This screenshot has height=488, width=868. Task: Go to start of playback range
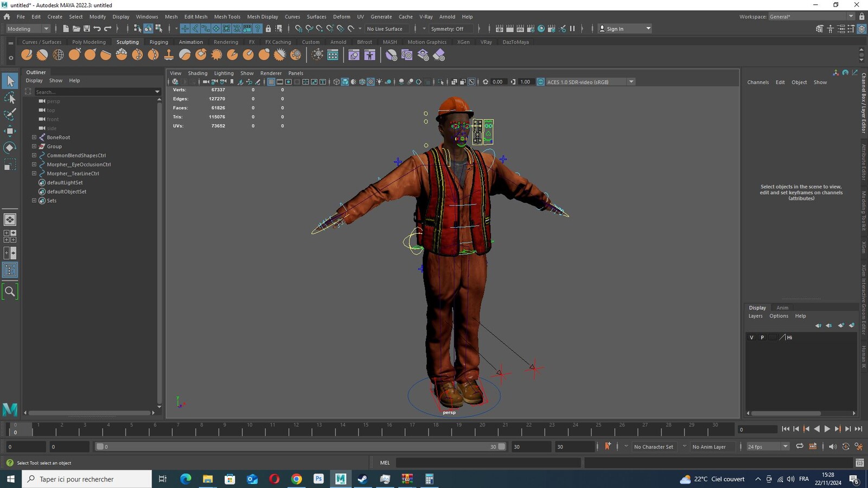[786, 429]
